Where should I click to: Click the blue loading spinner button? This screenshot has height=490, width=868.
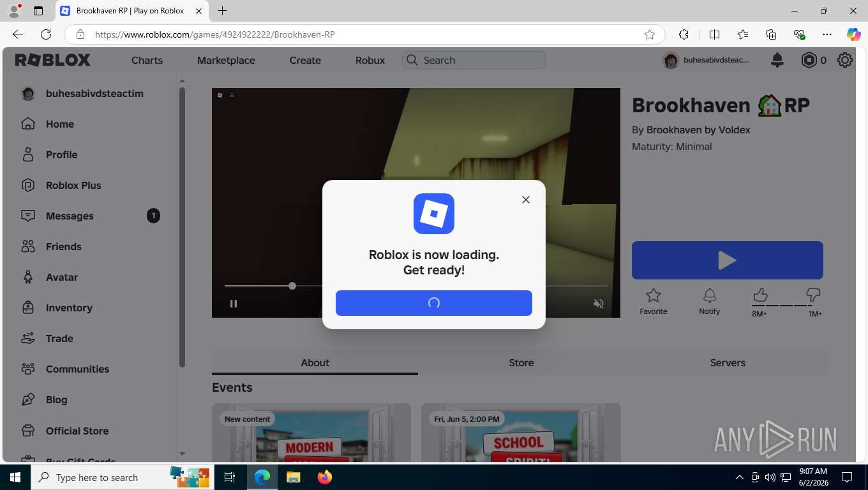pos(434,303)
